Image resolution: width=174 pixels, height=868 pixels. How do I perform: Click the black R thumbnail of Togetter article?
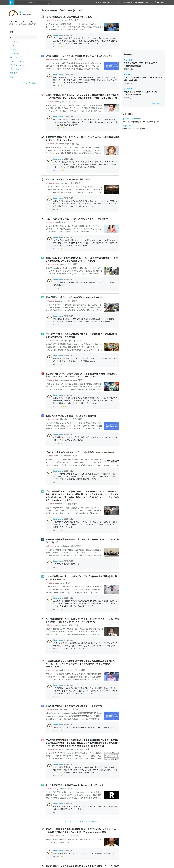tap(112, 795)
